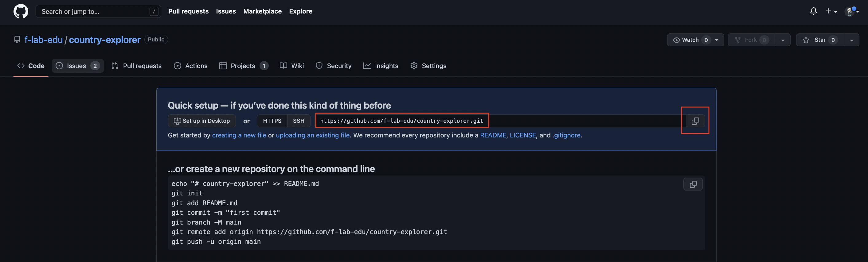Open the LICENSE link
The height and width of the screenshot is (262, 868).
pos(523,135)
